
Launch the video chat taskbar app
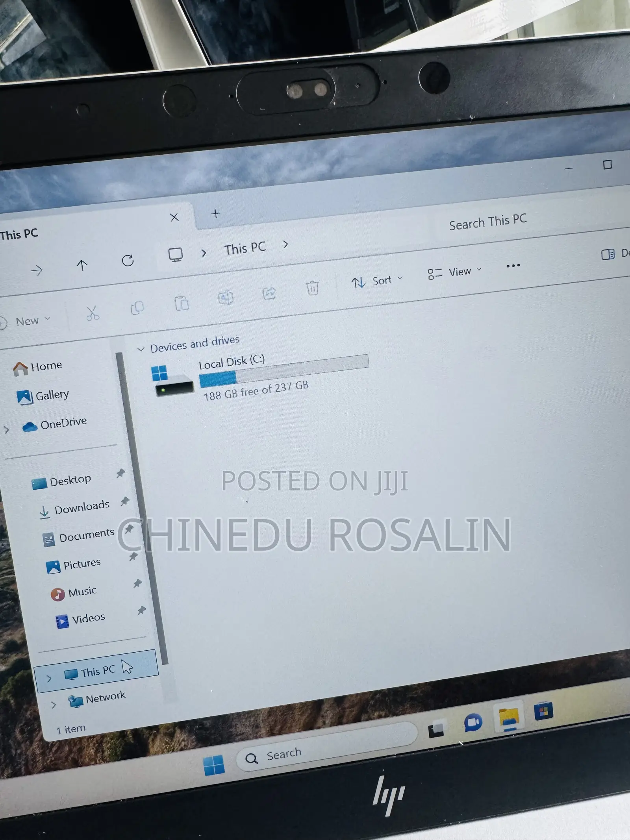(x=473, y=722)
